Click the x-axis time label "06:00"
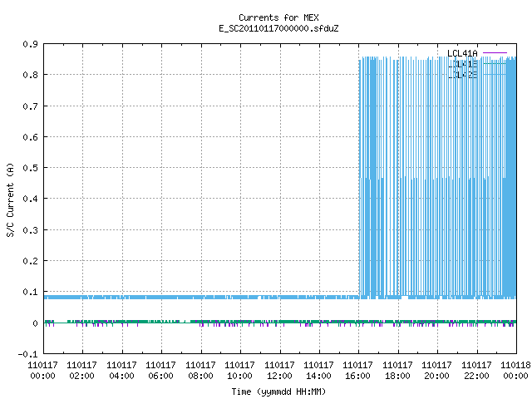This screenshot has width=532, height=399. [160, 376]
